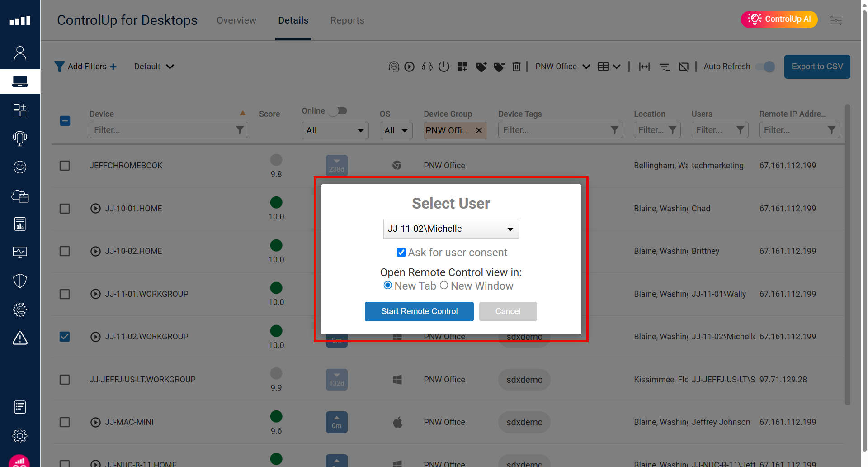The height and width of the screenshot is (467, 868).
Task: Open the Alerts section via the warning icon
Action: (x=20, y=338)
